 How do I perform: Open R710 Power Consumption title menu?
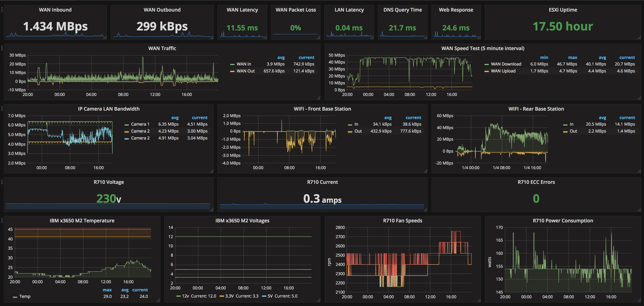[563, 221]
